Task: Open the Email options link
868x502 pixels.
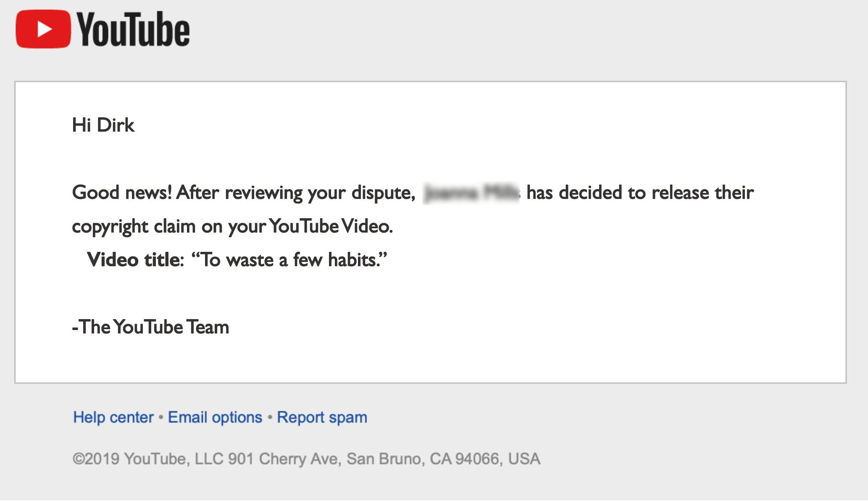Action: click(x=215, y=417)
